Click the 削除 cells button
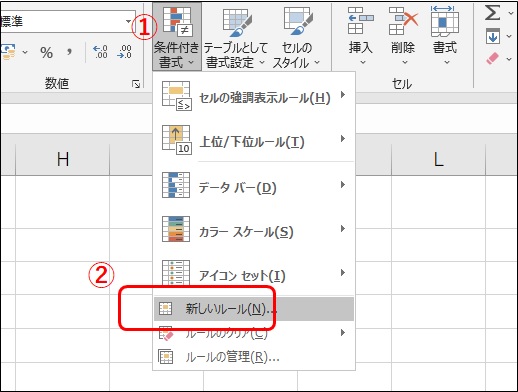The image size is (518, 392). click(403, 36)
